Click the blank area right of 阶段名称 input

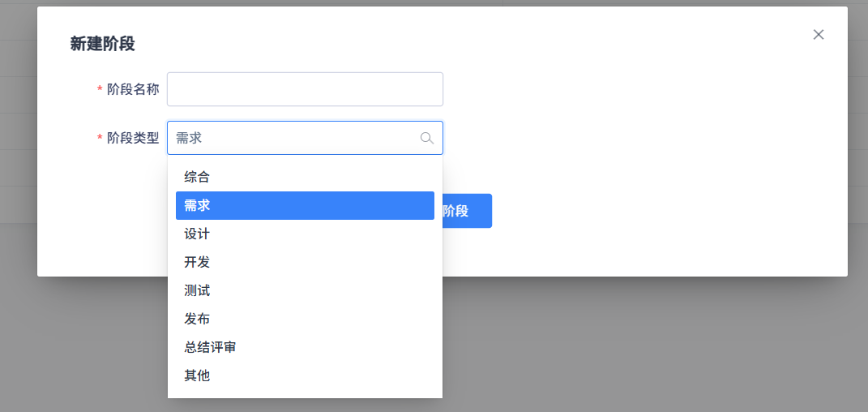point(632,89)
